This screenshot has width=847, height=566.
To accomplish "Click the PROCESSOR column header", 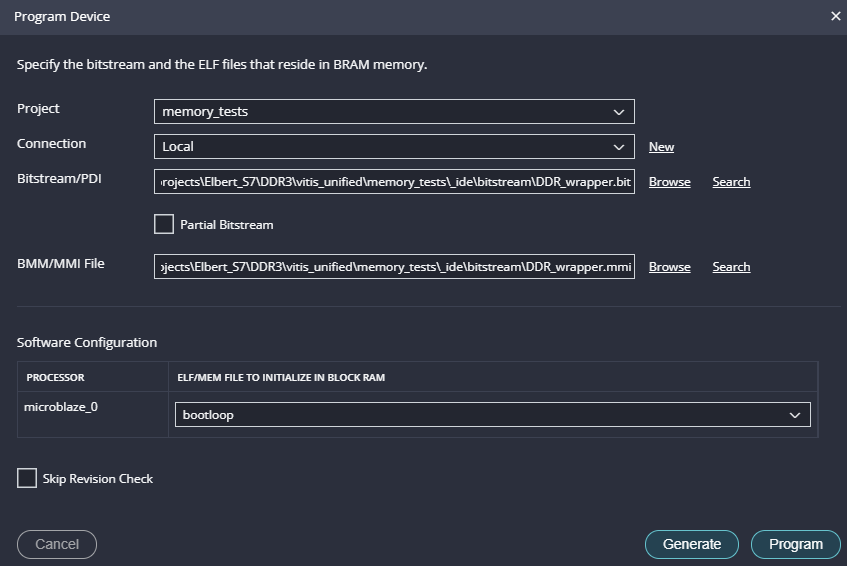I will 55,378.
